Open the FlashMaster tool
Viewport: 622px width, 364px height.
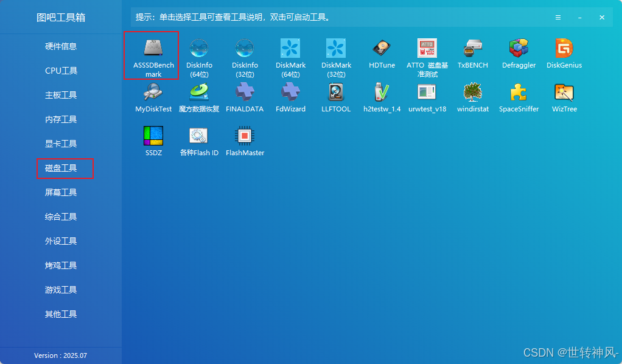click(x=245, y=139)
